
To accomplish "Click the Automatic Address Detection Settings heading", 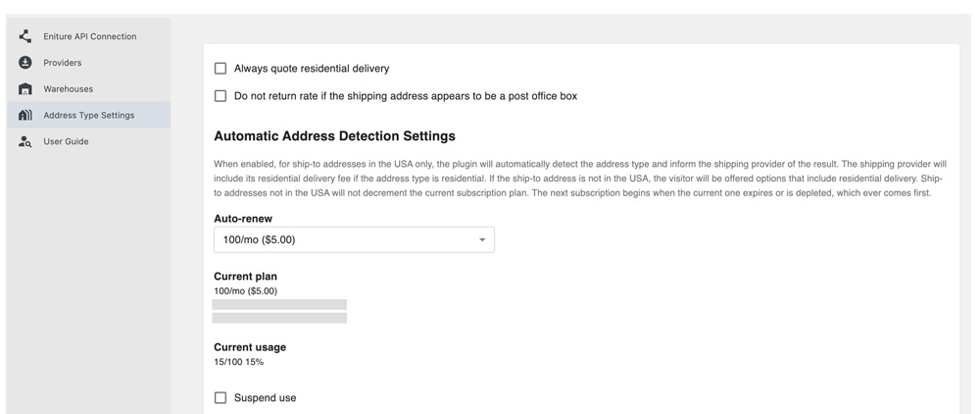I will tap(334, 135).
